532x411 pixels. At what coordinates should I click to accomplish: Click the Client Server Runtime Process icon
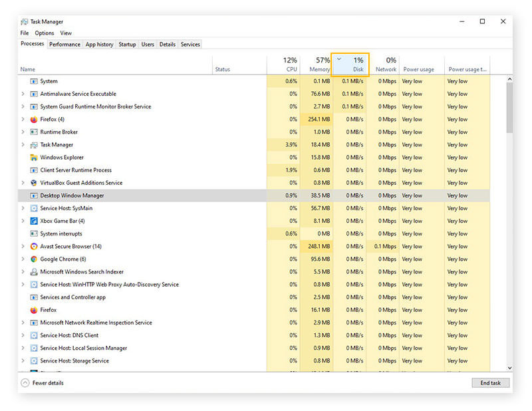point(34,170)
